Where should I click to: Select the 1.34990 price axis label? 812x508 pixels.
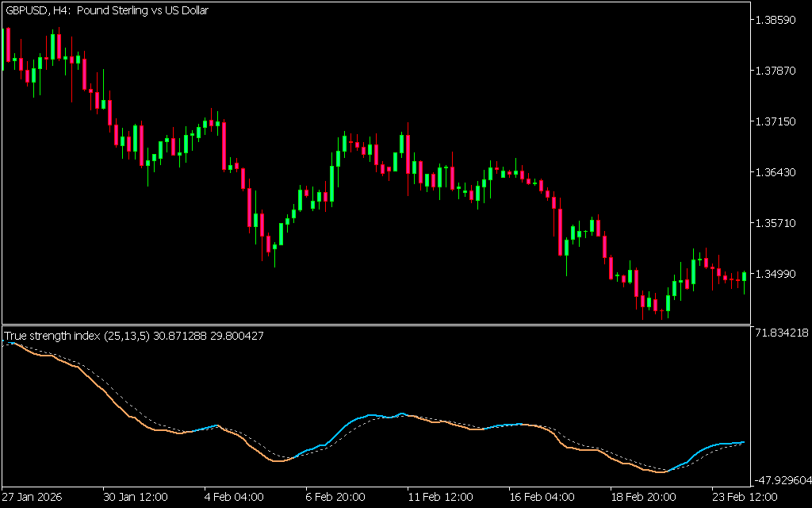point(776,274)
